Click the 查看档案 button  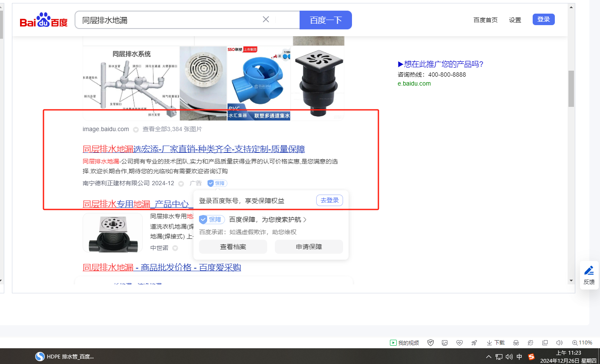233,247
